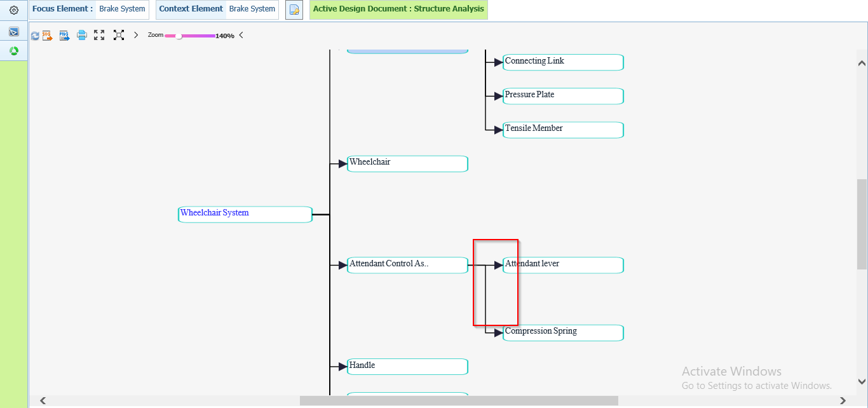Export the diagram as PNG
The height and width of the screenshot is (408, 868).
point(64,36)
